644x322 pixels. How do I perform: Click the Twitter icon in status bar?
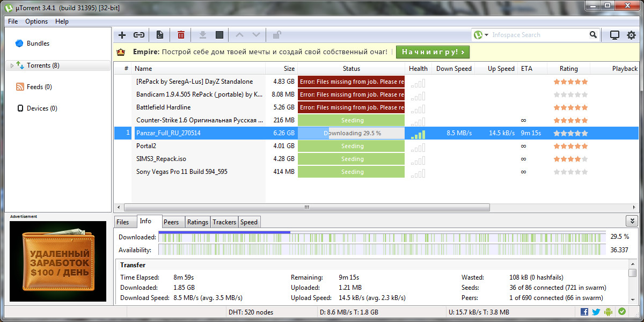click(x=596, y=311)
